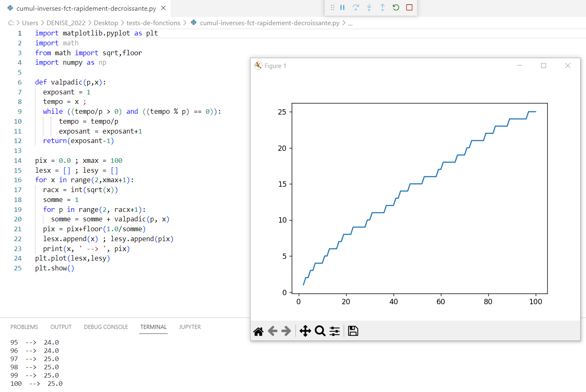Open Configure subplots settings
The height and width of the screenshot is (392, 586).
335,331
